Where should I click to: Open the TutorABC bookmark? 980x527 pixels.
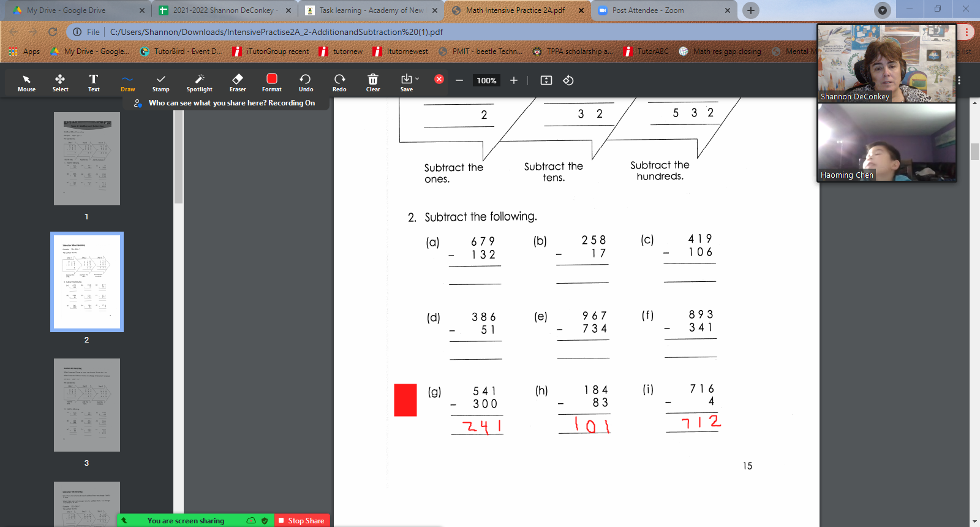click(x=646, y=51)
